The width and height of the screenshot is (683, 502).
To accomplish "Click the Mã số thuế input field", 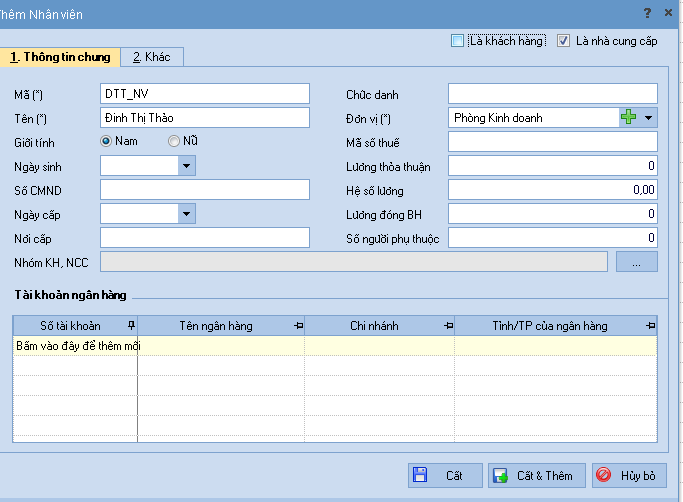I will [x=553, y=142].
